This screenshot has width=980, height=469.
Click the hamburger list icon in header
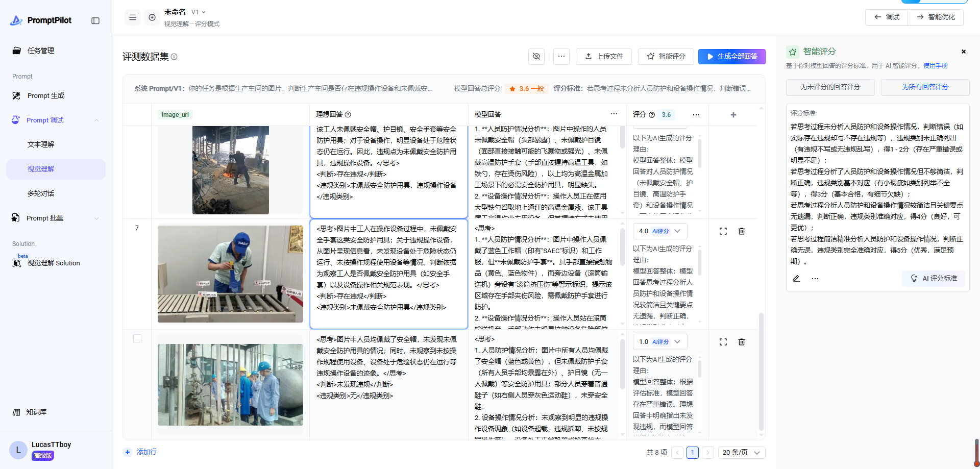coord(133,17)
